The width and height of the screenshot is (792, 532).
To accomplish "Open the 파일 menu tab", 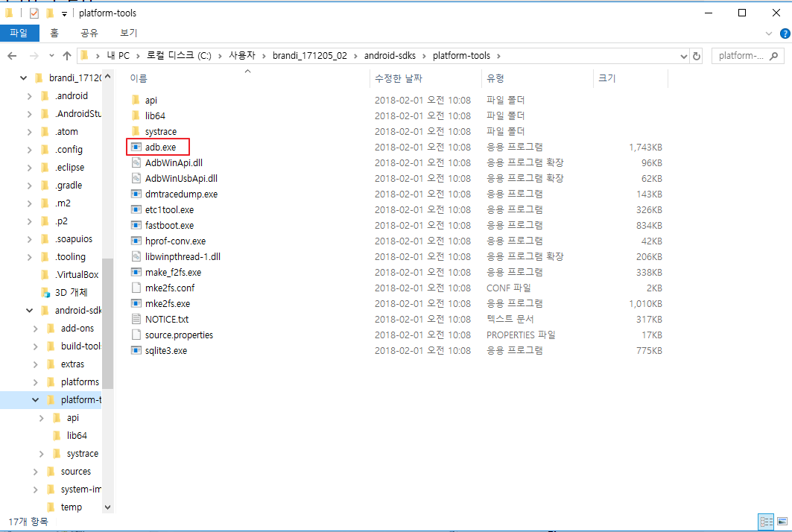I will tap(19, 33).
